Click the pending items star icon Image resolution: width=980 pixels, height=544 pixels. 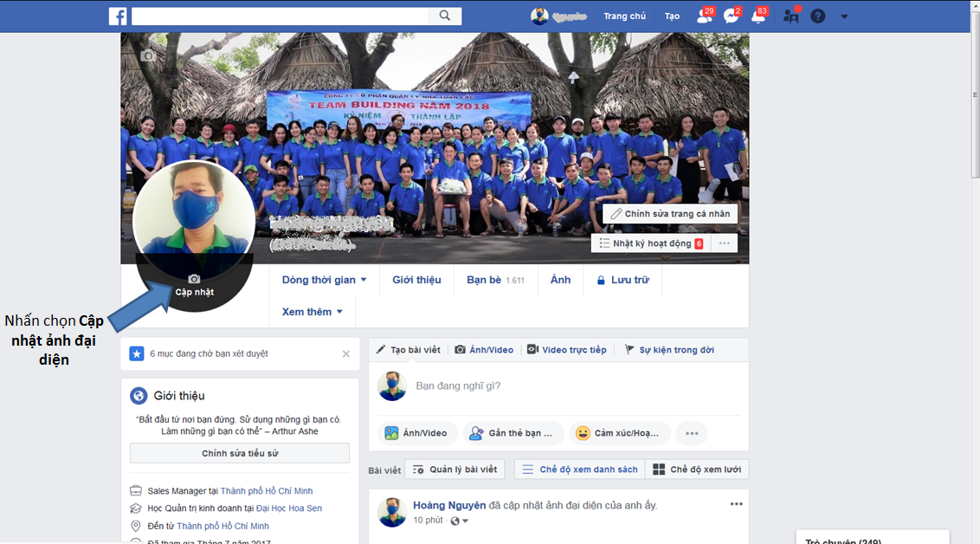(x=136, y=354)
